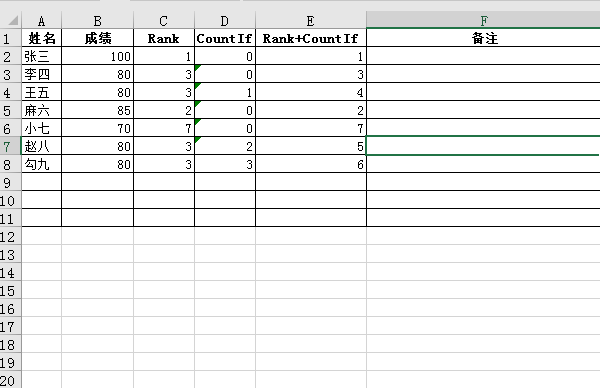Screen dimensions: 600x388
Task: Click 勾九's Rank+CountIf value 6
Action: (311, 164)
